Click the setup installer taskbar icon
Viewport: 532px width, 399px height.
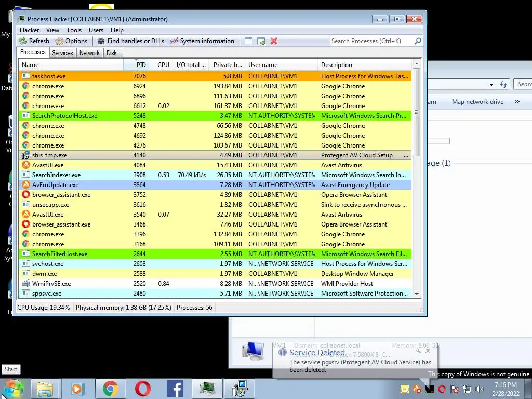click(240, 389)
